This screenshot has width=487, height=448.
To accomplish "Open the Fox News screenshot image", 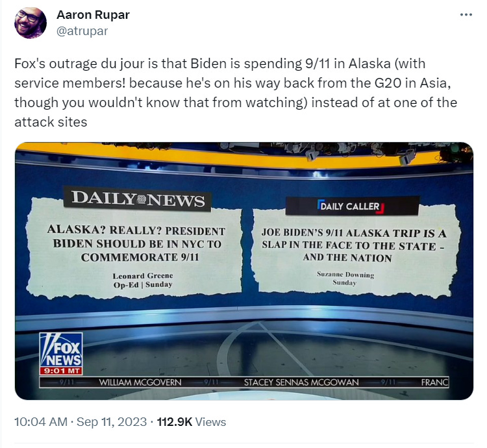I will coord(244,271).
